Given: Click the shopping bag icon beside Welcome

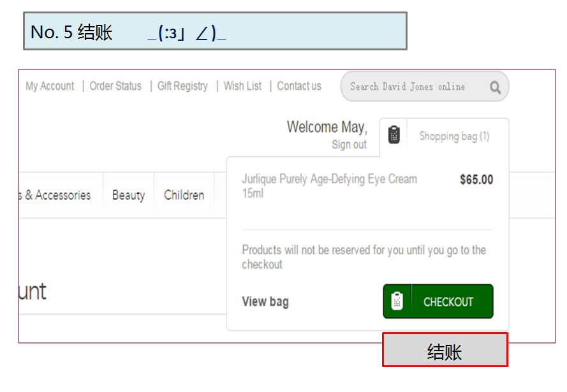Looking at the screenshot, I should [x=394, y=134].
